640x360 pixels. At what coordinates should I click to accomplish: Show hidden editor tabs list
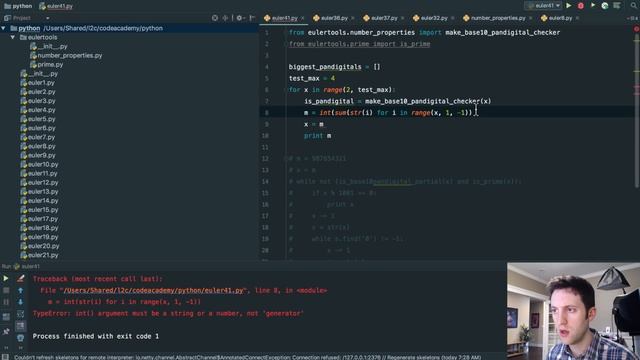click(x=632, y=18)
